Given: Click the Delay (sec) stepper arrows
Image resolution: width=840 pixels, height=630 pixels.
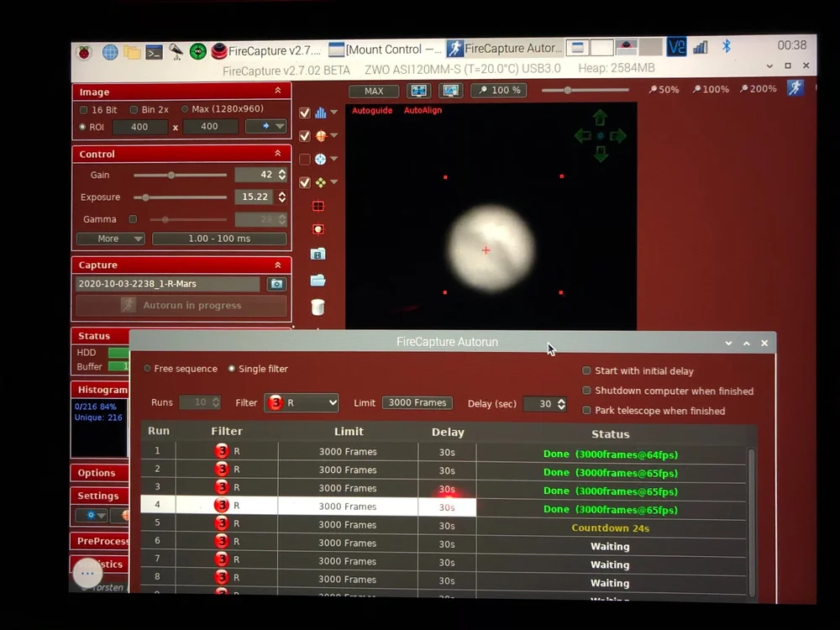Looking at the screenshot, I should [x=561, y=403].
